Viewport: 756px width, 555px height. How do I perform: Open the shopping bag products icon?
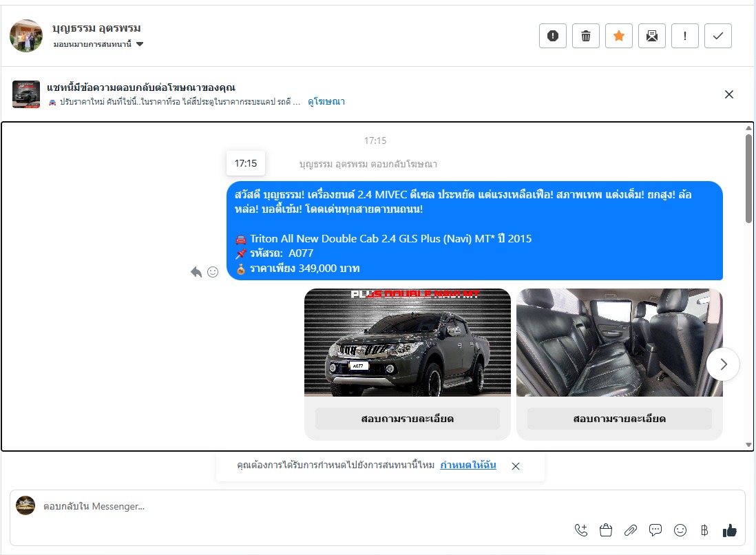point(606,530)
